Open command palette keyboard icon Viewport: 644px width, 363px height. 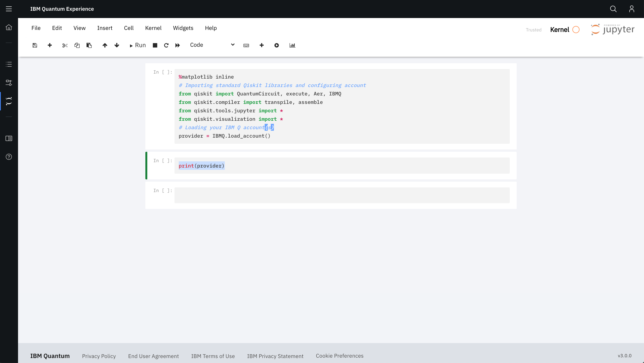point(246,45)
